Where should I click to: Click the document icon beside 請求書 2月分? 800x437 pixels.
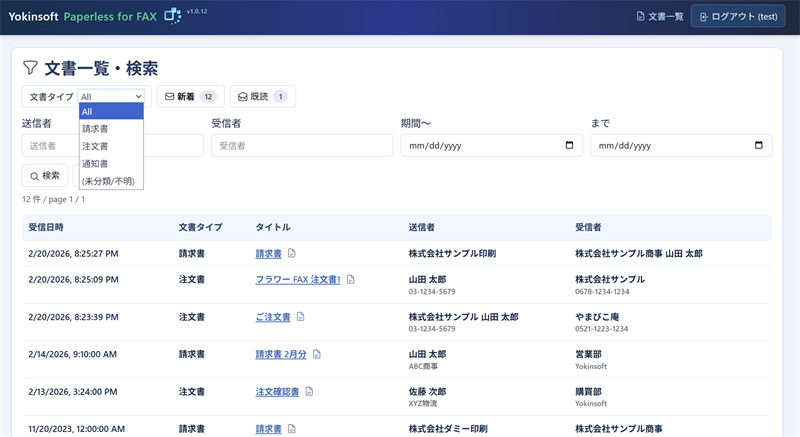pyautogui.click(x=317, y=354)
